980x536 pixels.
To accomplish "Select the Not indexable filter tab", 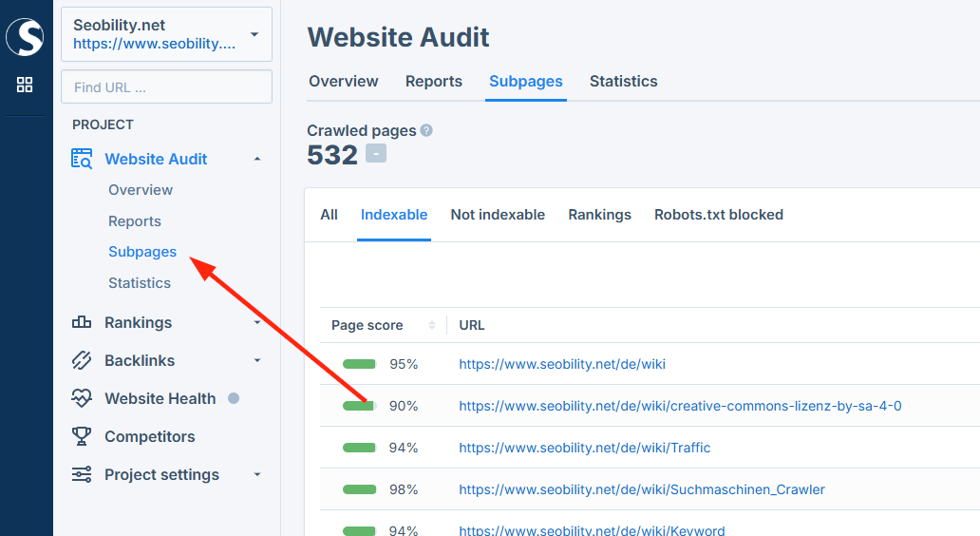I will tap(498, 215).
